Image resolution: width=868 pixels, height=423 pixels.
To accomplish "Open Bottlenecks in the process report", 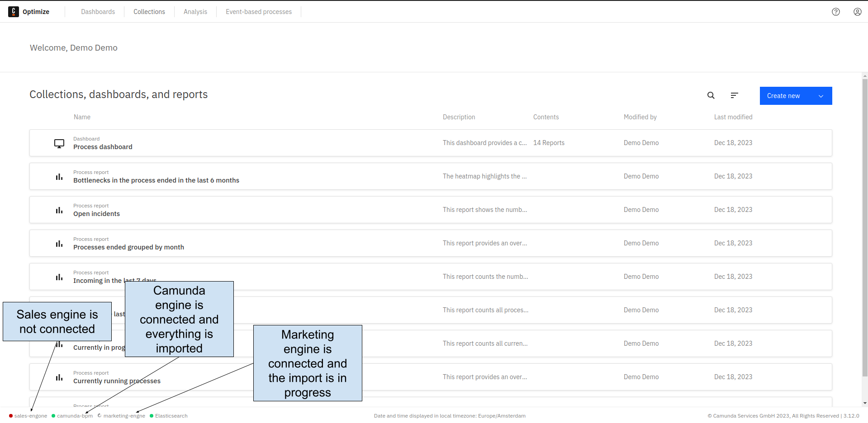I will click(156, 180).
